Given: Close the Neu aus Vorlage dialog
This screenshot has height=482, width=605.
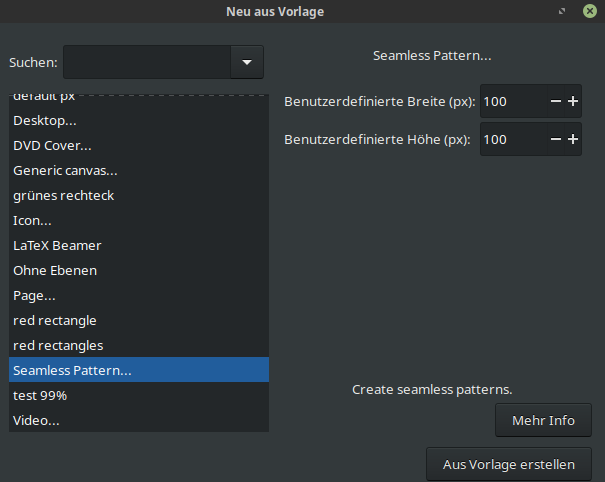Looking at the screenshot, I should 590,11.
